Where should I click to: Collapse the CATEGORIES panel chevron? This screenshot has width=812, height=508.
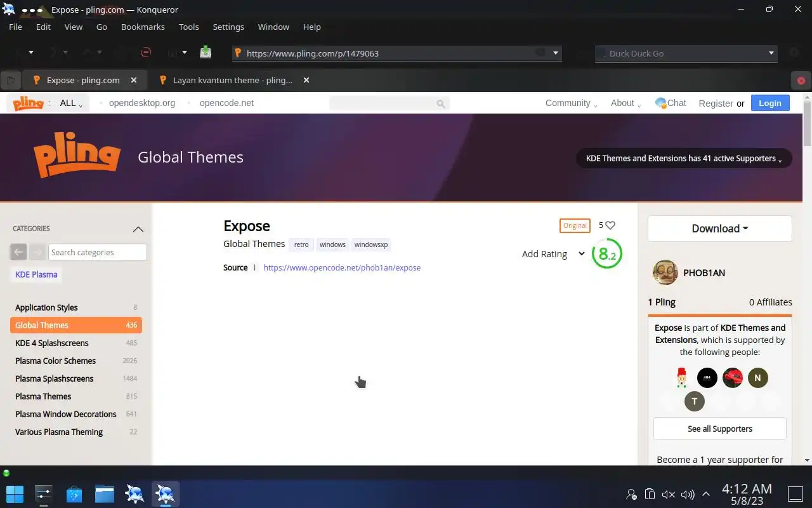(138, 229)
